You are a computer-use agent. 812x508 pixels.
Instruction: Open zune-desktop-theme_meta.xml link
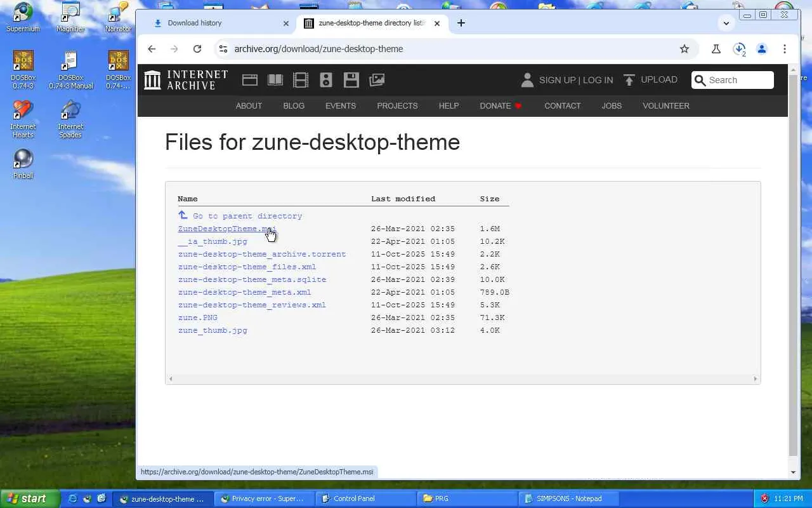tap(244, 292)
